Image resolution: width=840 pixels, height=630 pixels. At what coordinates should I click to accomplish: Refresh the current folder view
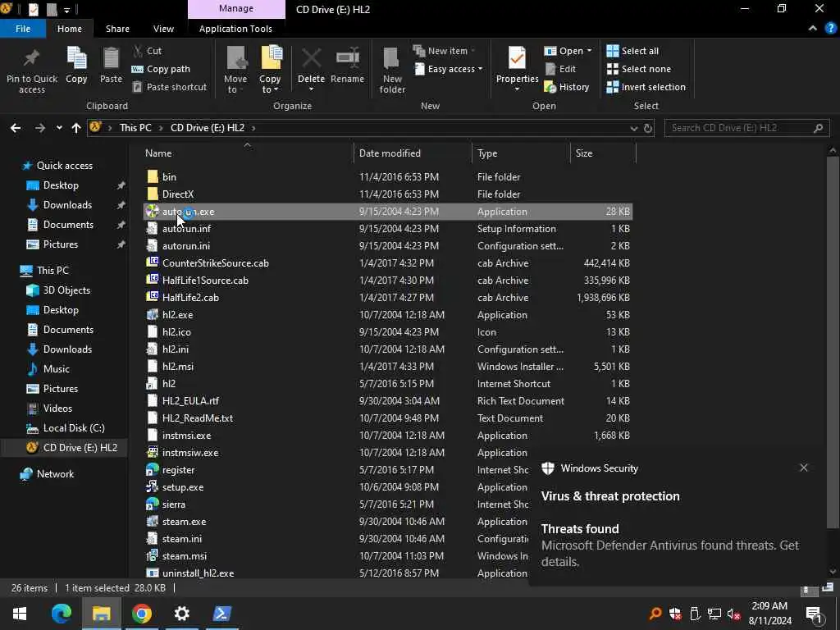648,128
